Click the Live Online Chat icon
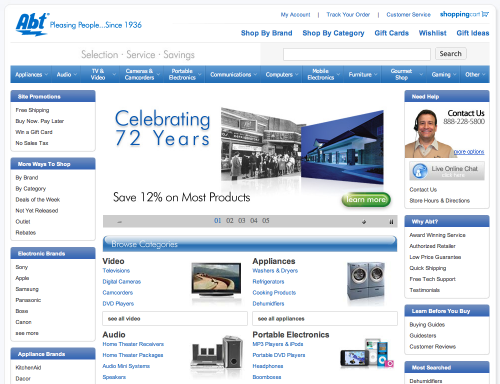500x384 pixels. tap(420, 171)
